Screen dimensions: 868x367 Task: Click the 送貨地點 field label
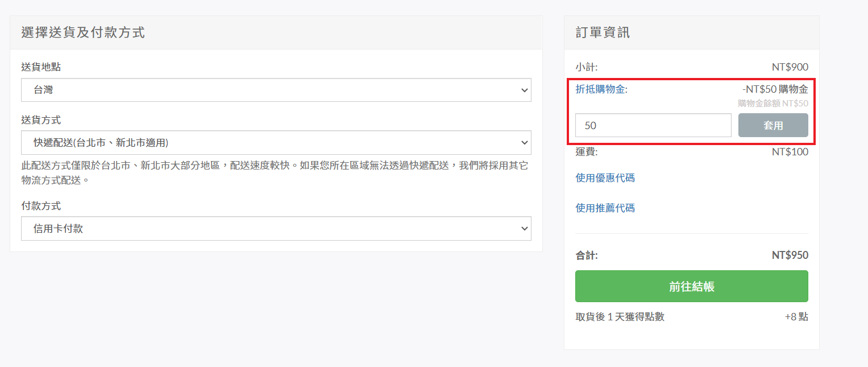(41, 67)
